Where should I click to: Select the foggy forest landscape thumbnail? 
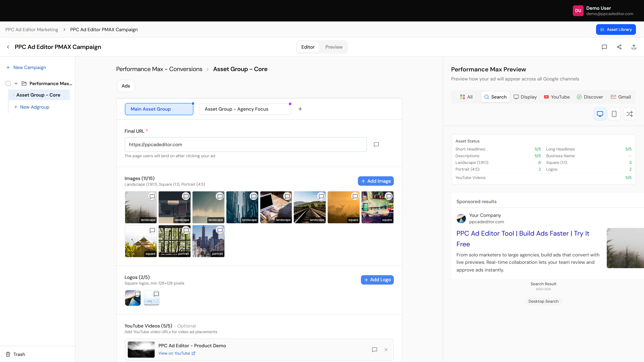(141, 207)
